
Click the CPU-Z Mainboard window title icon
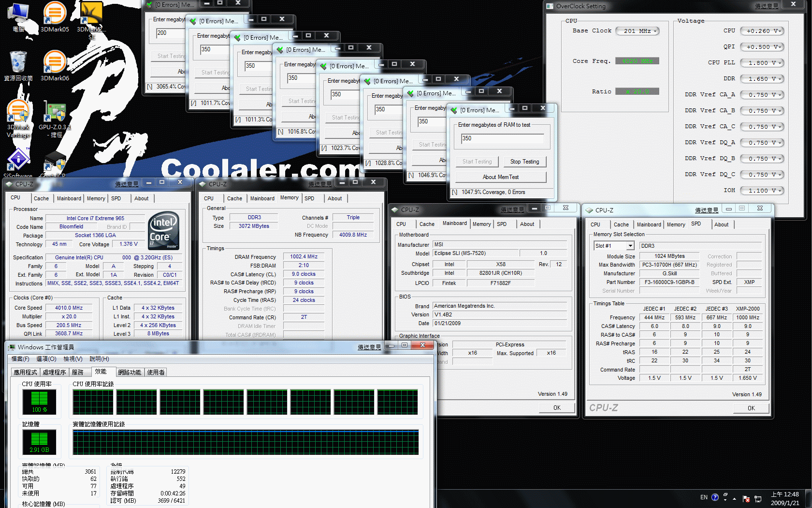pos(395,210)
